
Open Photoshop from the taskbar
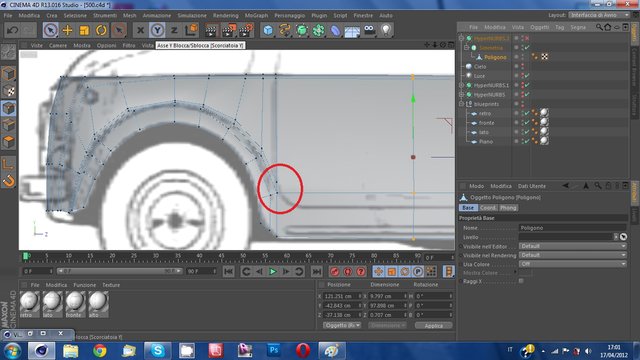(273, 351)
